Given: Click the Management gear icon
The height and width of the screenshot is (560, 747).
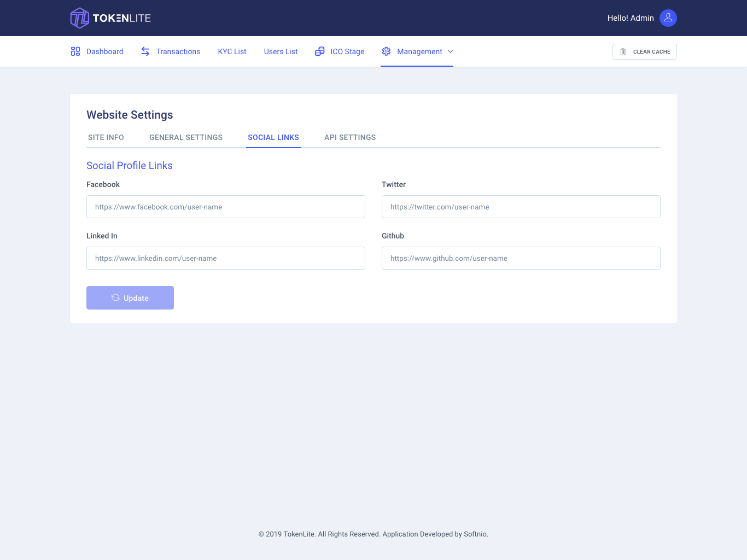Looking at the screenshot, I should [x=386, y=51].
